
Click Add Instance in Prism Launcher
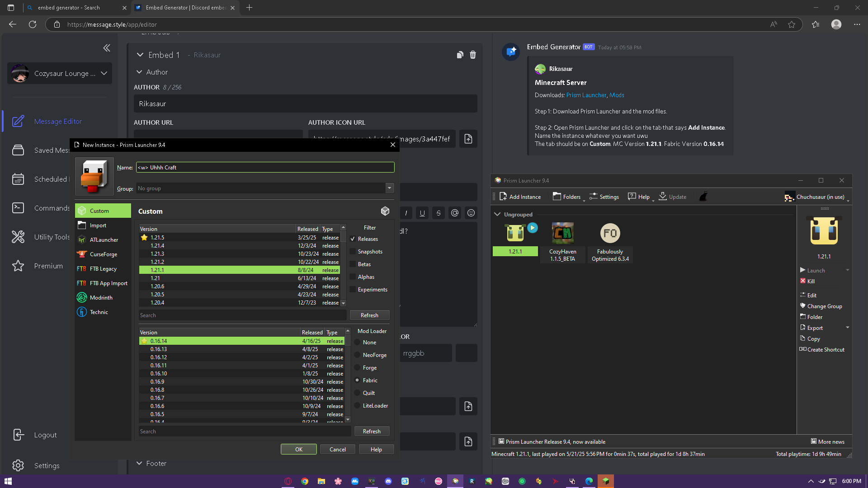coord(520,197)
